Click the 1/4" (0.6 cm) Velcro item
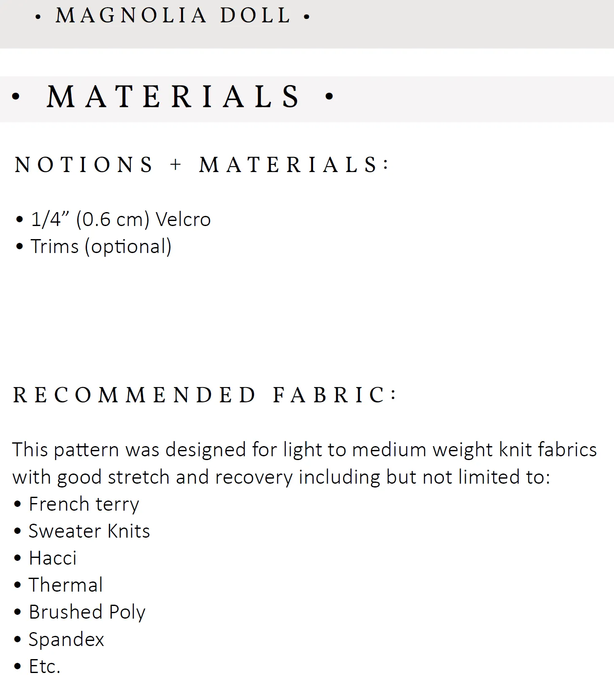 point(121,220)
